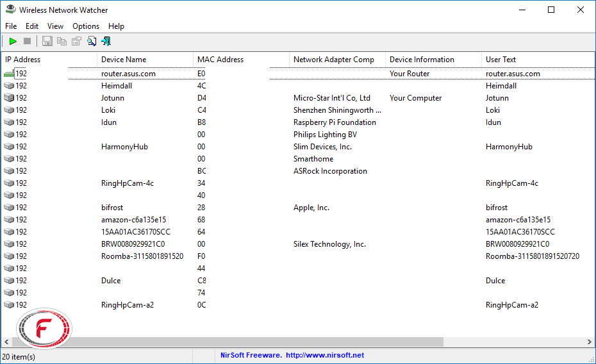Click the Save selected items floppy icon
The image size is (596, 364).
click(x=47, y=41)
